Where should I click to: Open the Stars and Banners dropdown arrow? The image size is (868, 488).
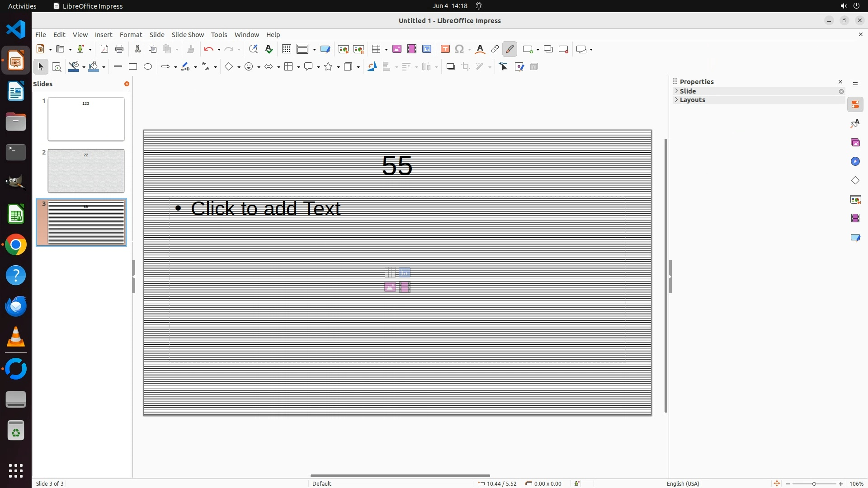[338, 67]
